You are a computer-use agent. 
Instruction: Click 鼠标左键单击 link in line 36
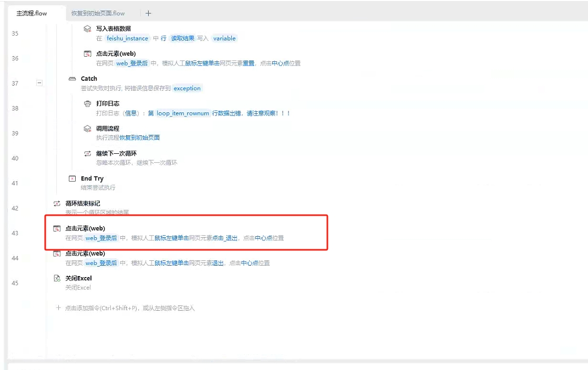pyautogui.click(x=202, y=64)
